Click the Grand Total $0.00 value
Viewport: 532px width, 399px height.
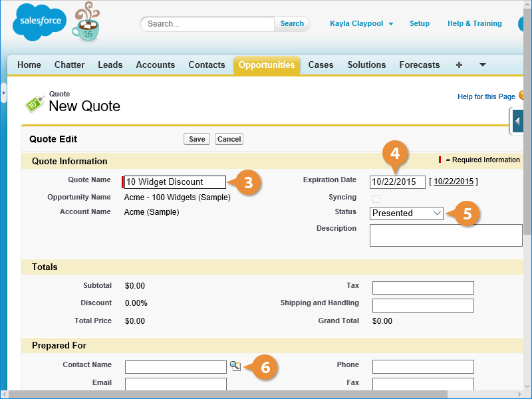(x=382, y=321)
